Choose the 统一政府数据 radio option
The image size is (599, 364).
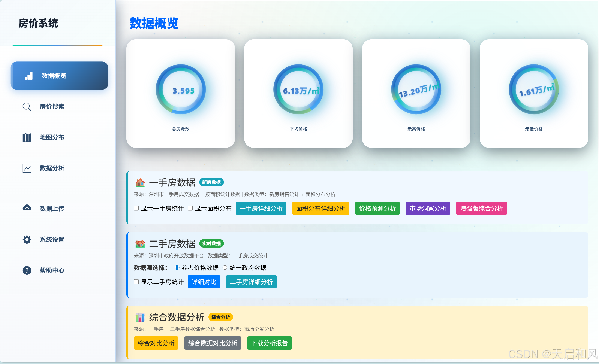[225, 267]
